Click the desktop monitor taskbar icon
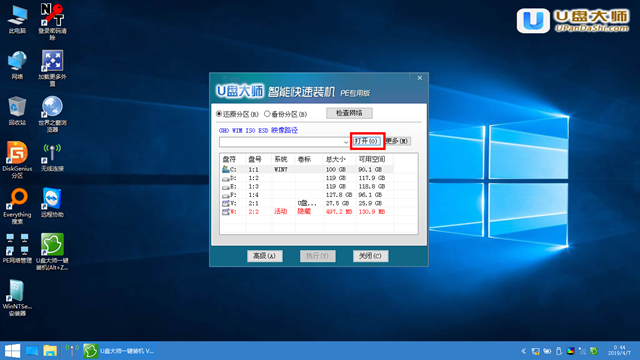Viewport: 640px width, 360px height. coord(32,351)
